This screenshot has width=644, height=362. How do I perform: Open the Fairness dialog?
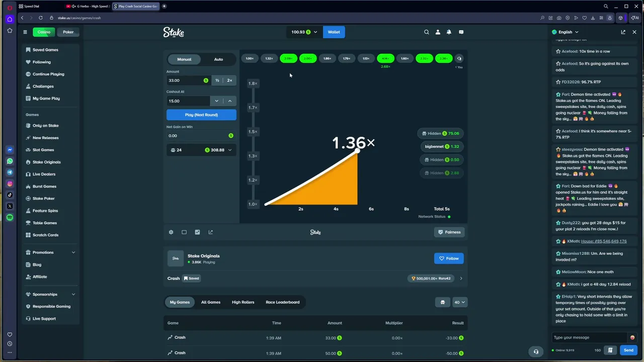point(449,232)
